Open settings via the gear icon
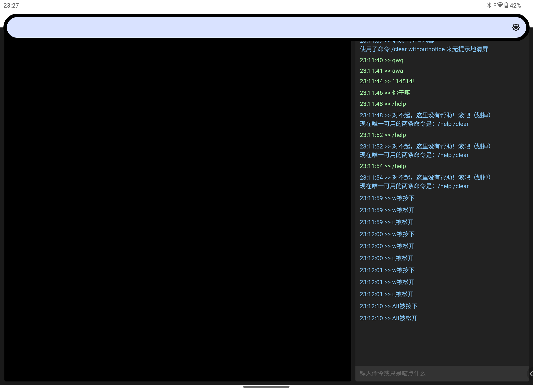Viewport: 533px width, 392px height. (x=516, y=27)
